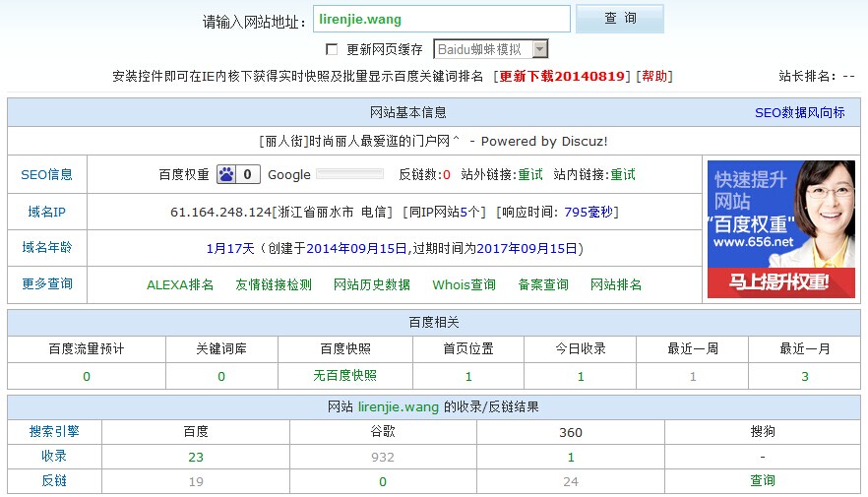Open the 帮助 help link
This screenshot has width=868, height=497.
point(654,76)
